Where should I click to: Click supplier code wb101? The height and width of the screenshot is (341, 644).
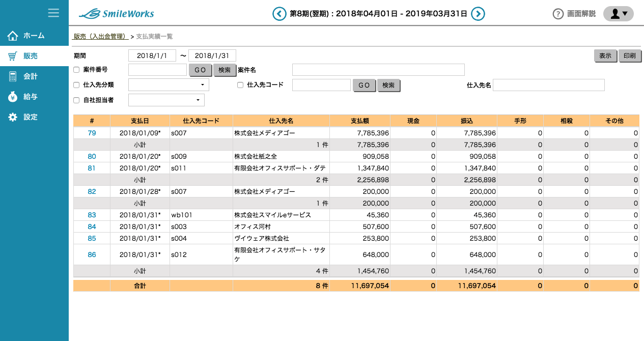(x=182, y=215)
